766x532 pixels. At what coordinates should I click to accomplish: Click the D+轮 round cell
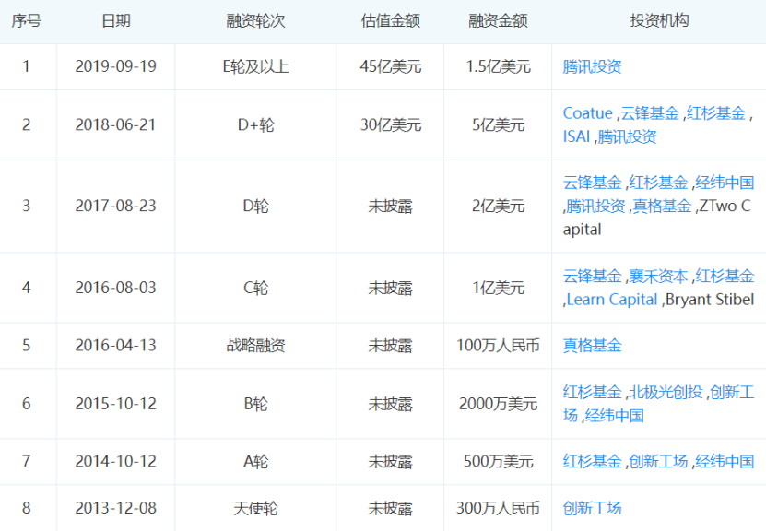coord(255,125)
